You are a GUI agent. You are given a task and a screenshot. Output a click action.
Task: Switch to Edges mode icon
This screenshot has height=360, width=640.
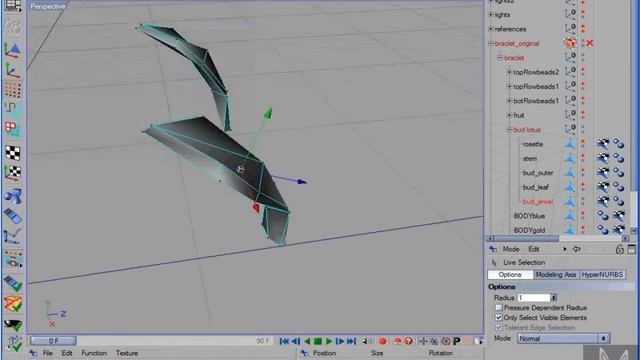(x=13, y=109)
